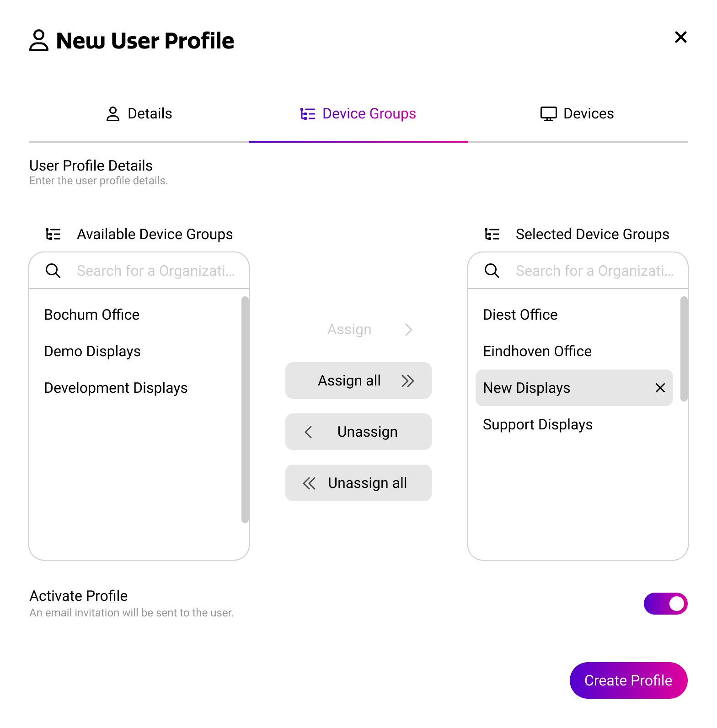Screen dimensions: 717x728
Task: Remove New Displays using its X icon
Action: 660,388
